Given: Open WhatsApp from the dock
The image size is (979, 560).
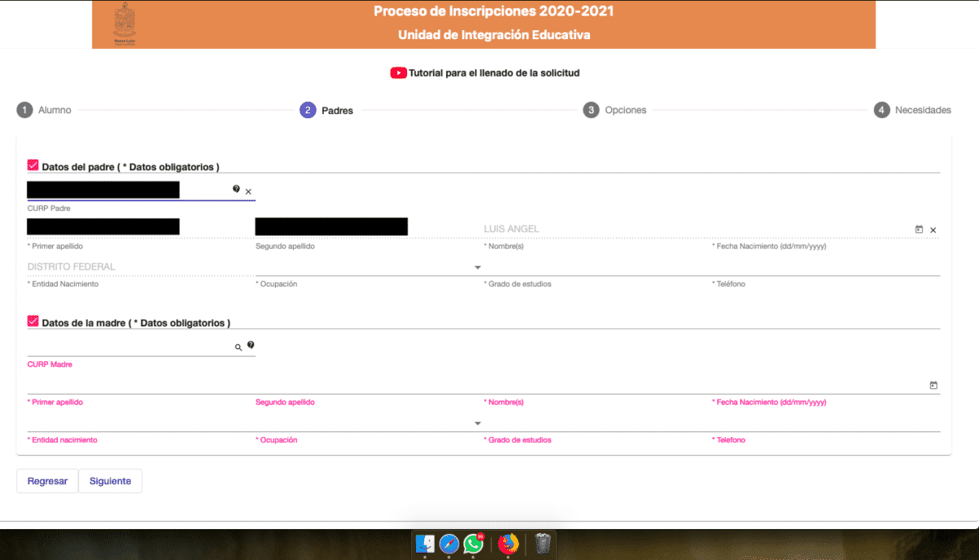Looking at the screenshot, I should coord(473,544).
